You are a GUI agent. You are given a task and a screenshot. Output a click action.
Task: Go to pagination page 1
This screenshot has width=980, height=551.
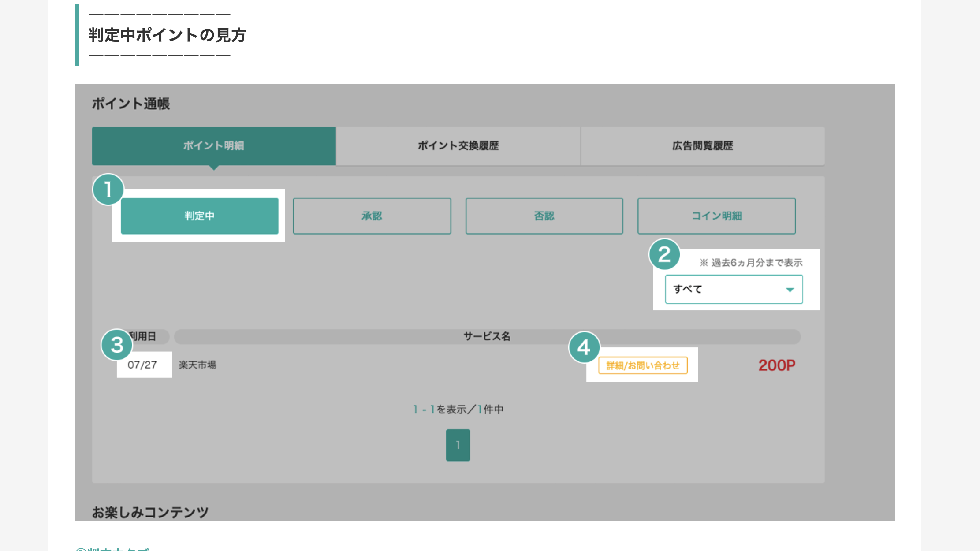pos(458,445)
